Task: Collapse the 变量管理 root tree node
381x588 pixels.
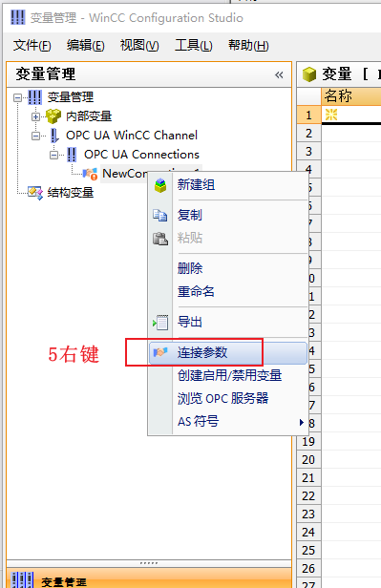Action: [x=17, y=98]
